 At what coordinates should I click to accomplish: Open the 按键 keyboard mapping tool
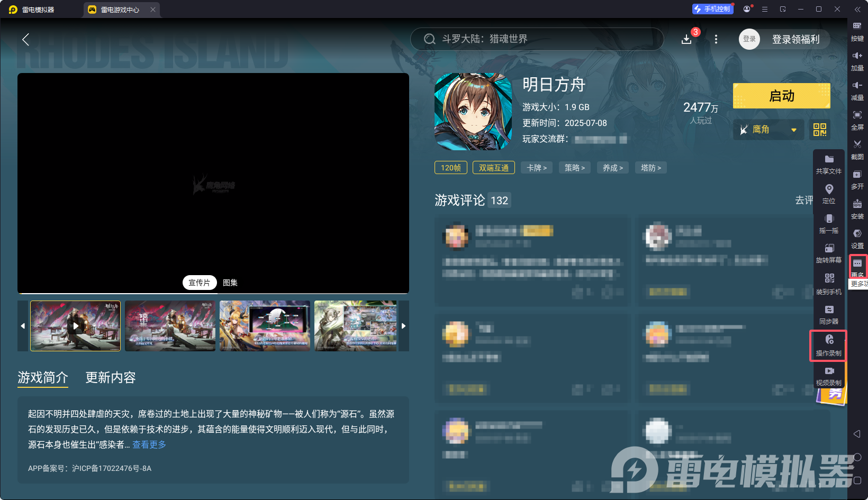tap(857, 31)
